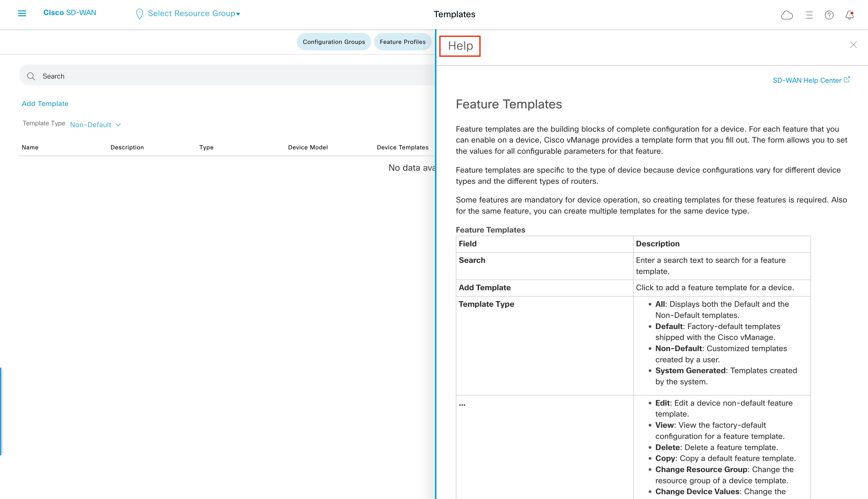Click the external link icon beside SD-WAN Help Center
Image resolution: width=868 pixels, height=499 pixels.
(847, 79)
